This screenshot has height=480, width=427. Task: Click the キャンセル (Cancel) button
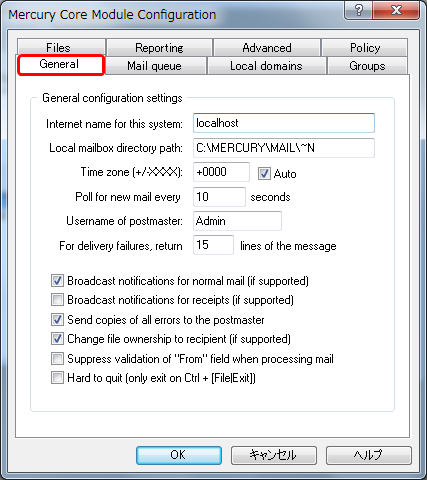coord(274,455)
